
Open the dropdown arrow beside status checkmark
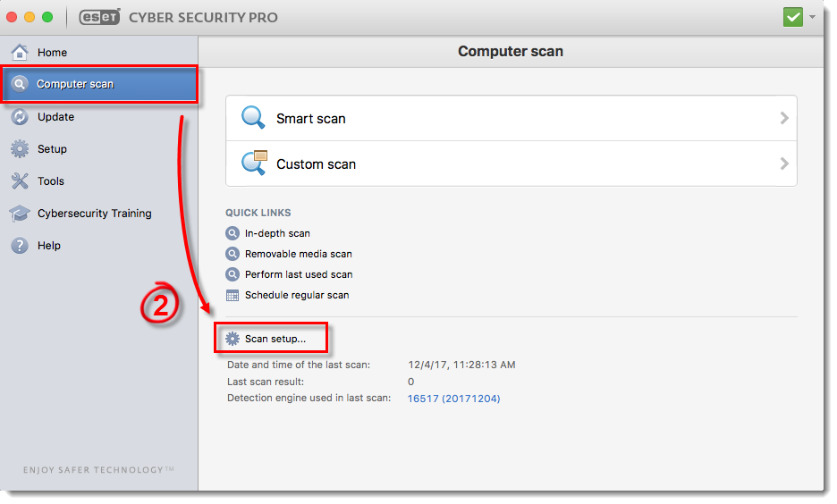812,17
